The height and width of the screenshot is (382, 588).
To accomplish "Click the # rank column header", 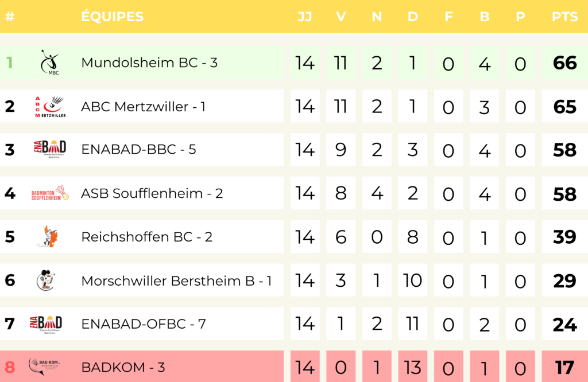I will [x=10, y=17].
